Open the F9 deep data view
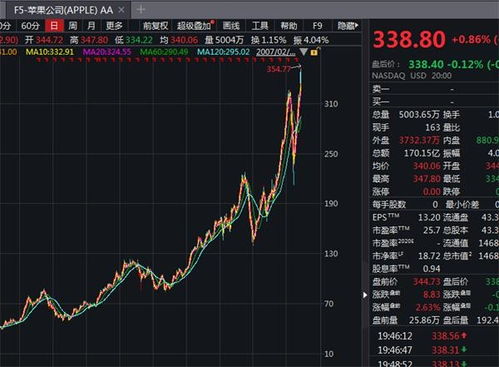499x367 pixels. 317,26
